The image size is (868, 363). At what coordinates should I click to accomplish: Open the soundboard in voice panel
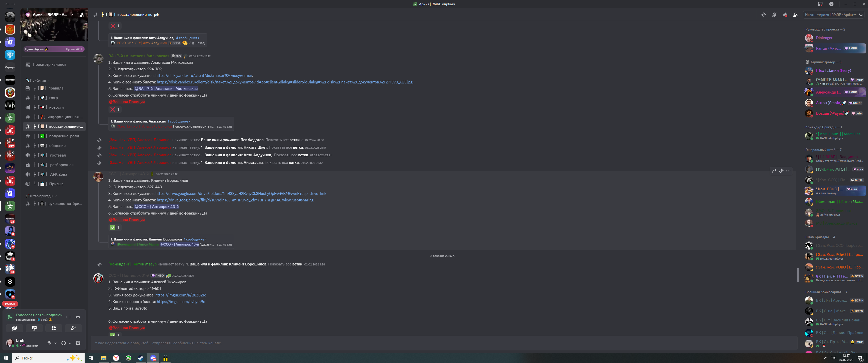pos(73,328)
